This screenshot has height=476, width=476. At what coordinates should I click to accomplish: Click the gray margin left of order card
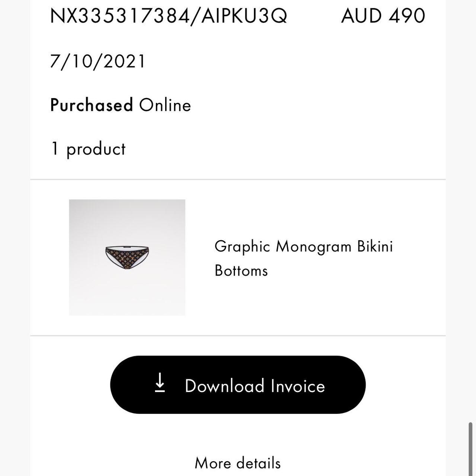point(15,238)
